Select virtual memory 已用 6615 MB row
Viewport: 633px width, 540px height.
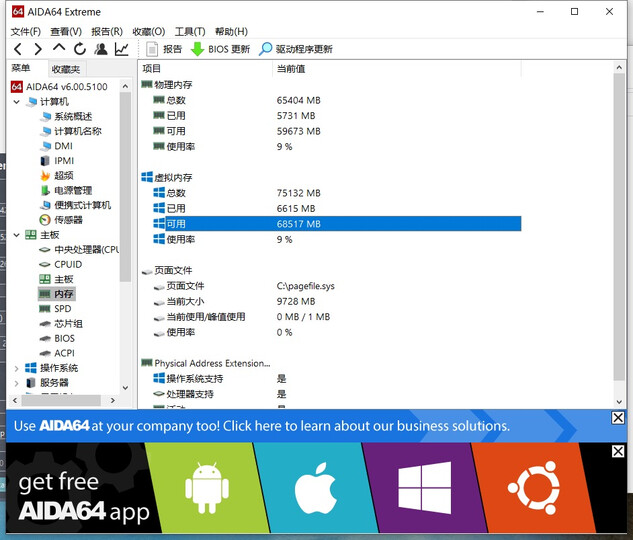tap(331, 209)
